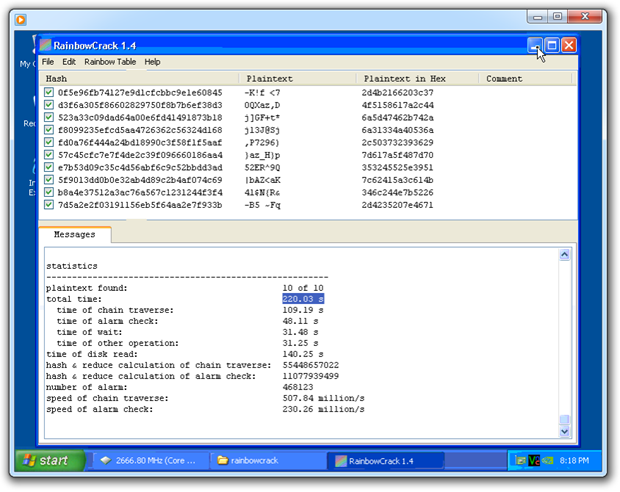
Task: Click hex value 6a5d47462b742a
Action: (x=397, y=117)
